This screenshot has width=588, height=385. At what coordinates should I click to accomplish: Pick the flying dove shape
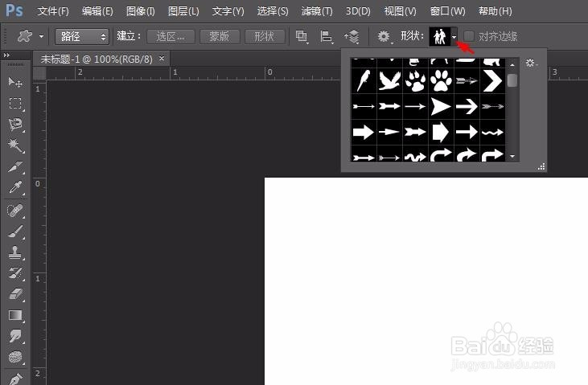(x=389, y=80)
